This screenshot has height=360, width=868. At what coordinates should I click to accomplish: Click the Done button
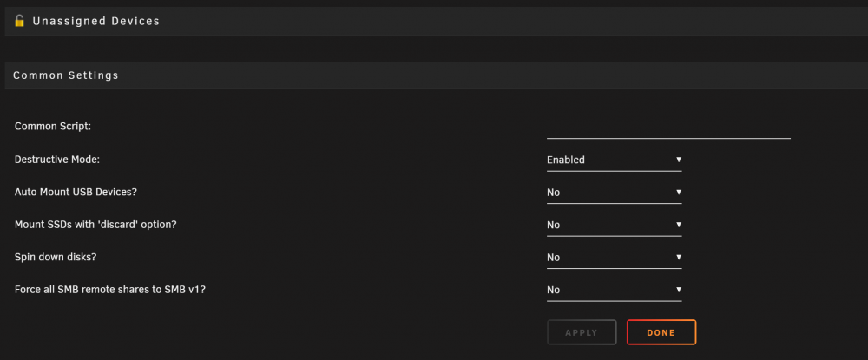pyautogui.click(x=661, y=332)
